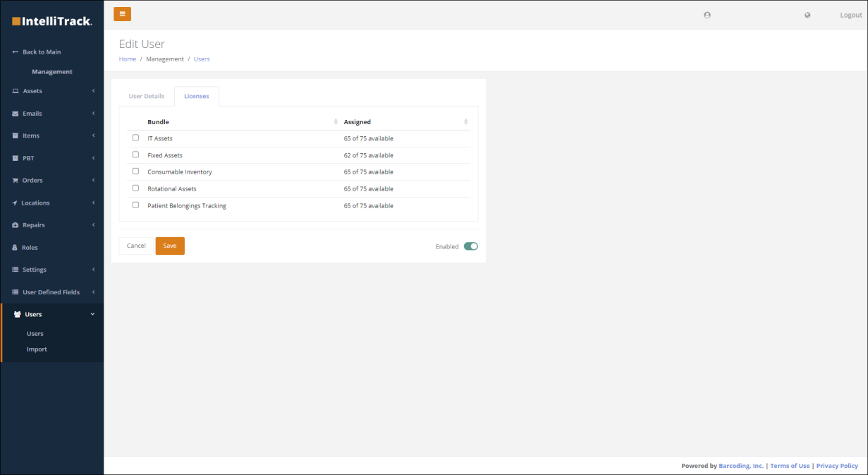Screen dimensions: 868x475
Task: Click the 'Patient Belongings Tracking' row label
Action: tap(187, 206)
